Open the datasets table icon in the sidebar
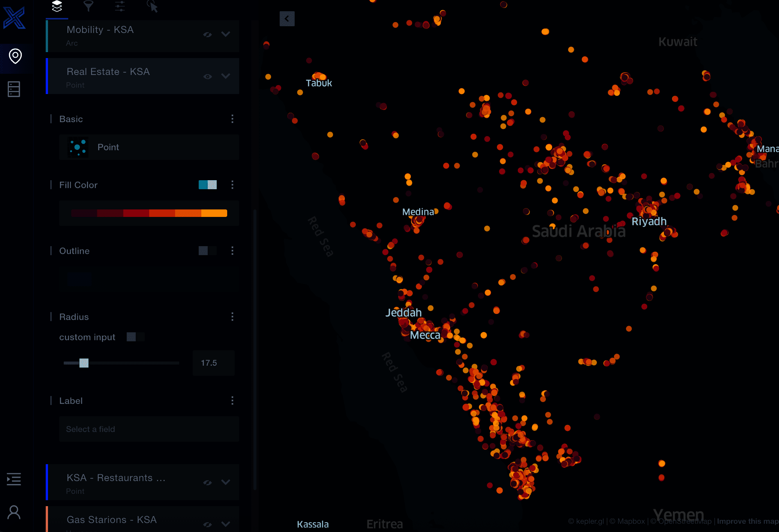Screen dimensions: 779x532 14,89
